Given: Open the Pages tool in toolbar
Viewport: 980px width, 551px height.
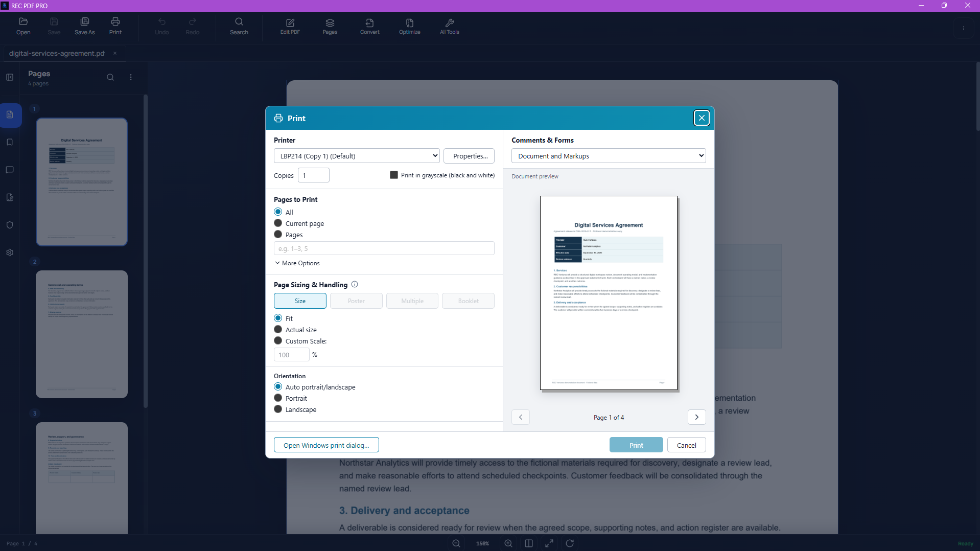Looking at the screenshot, I should pos(330,26).
